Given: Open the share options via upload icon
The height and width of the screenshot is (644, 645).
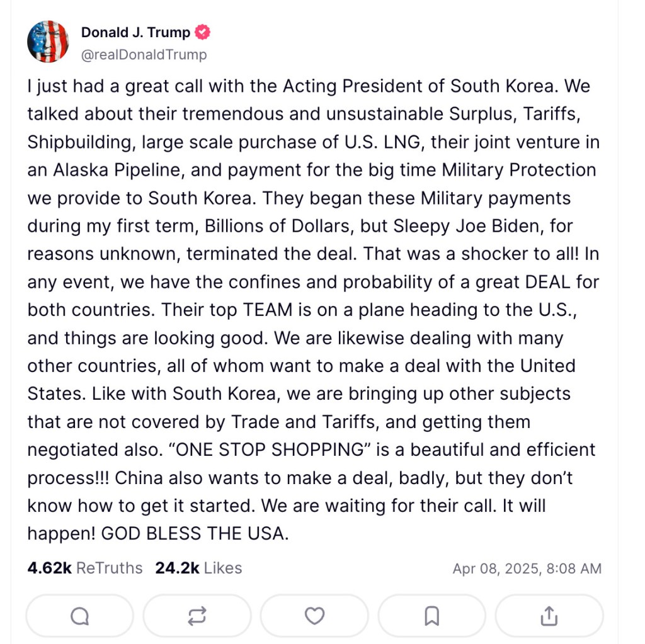Looking at the screenshot, I should pyautogui.click(x=549, y=616).
